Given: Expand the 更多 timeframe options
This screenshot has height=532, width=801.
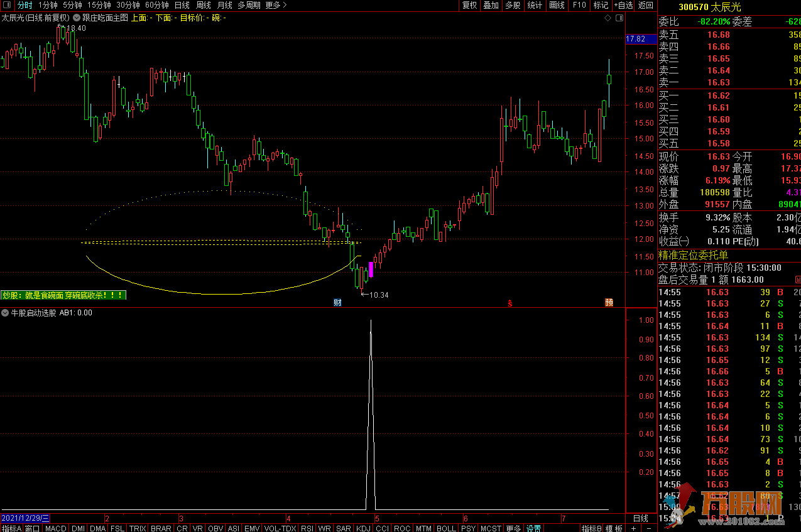Looking at the screenshot, I should (276, 5).
